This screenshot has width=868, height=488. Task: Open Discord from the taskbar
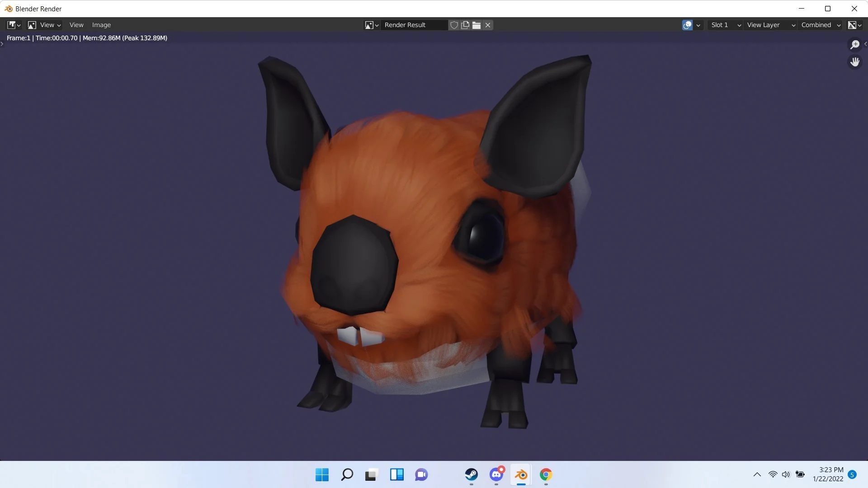coord(496,474)
